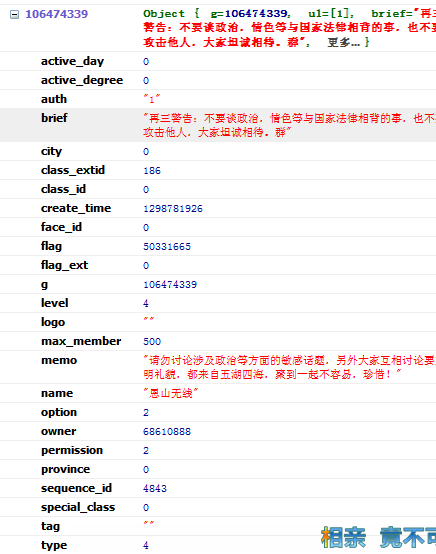Screen dimensions: 436x554
Task: Click the value 1298781926
Action: [173, 208]
